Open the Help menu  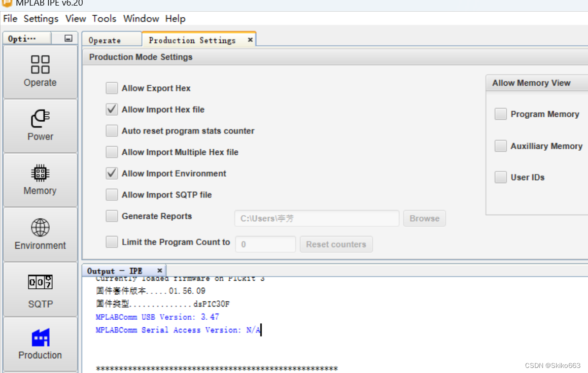coord(175,18)
